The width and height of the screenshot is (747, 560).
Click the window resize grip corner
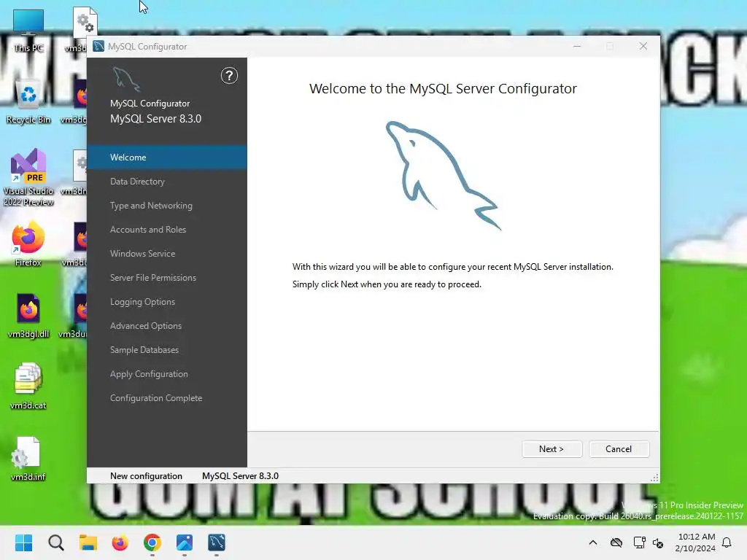click(x=655, y=478)
